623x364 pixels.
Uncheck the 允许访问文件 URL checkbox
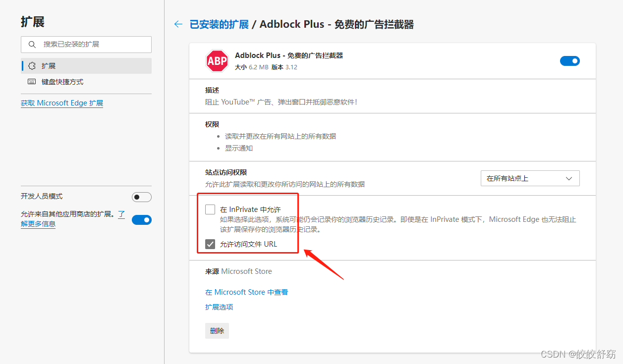[210, 244]
